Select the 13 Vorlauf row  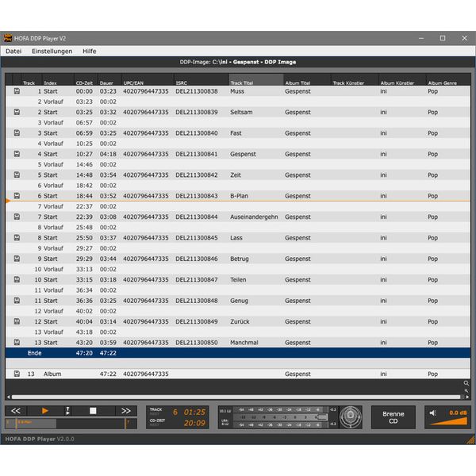(x=238, y=332)
